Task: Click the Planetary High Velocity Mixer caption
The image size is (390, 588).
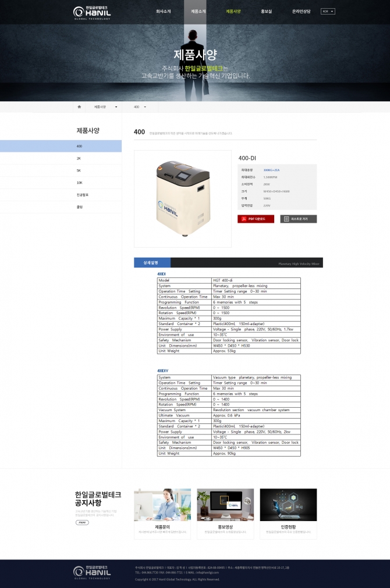Action: tap(299, 263)
